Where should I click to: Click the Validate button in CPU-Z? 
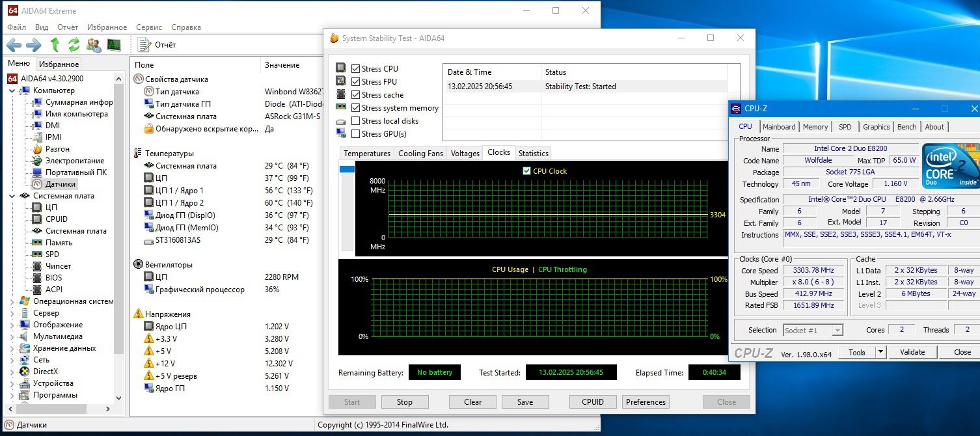[912, 352]
